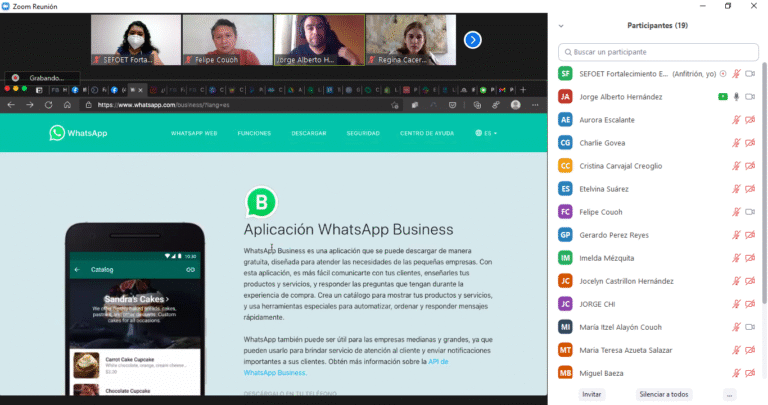The height and width of the screenshot is (405, 768).
Task: Toggle Aurora Escalante's muted microphone
Action: (736, 120)
